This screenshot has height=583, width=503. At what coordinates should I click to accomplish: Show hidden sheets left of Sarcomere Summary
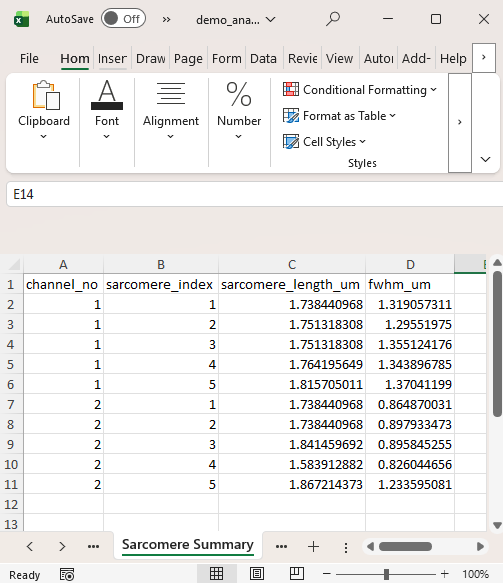pyautogui.click(x=93, y=546)
